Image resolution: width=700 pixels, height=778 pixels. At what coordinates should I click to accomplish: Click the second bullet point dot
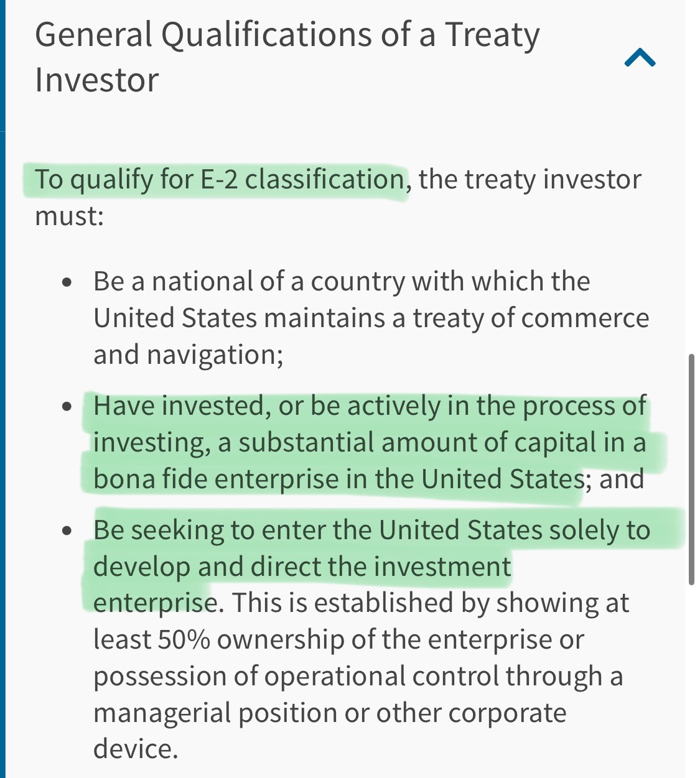coord(68,407)
